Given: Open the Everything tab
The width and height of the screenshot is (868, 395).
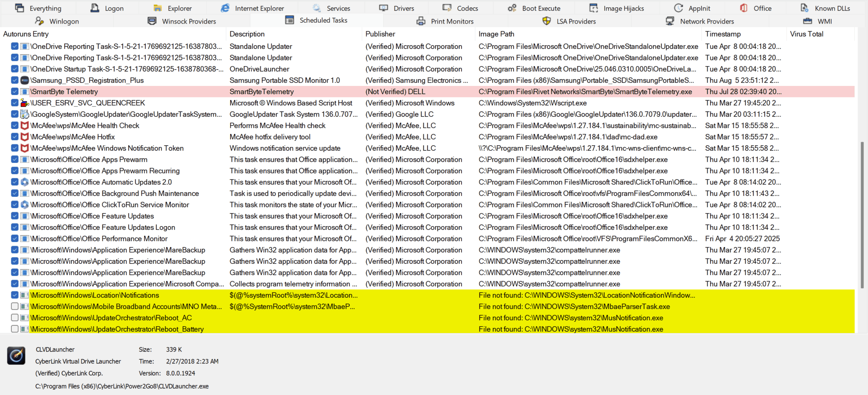Looking at the screenshot, I should (38, 8).
